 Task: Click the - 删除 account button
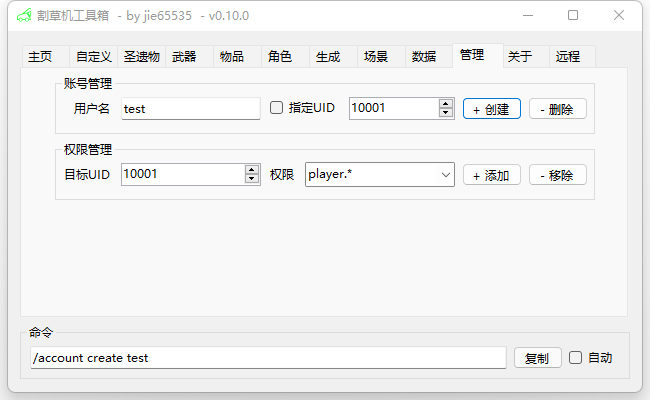557,109
